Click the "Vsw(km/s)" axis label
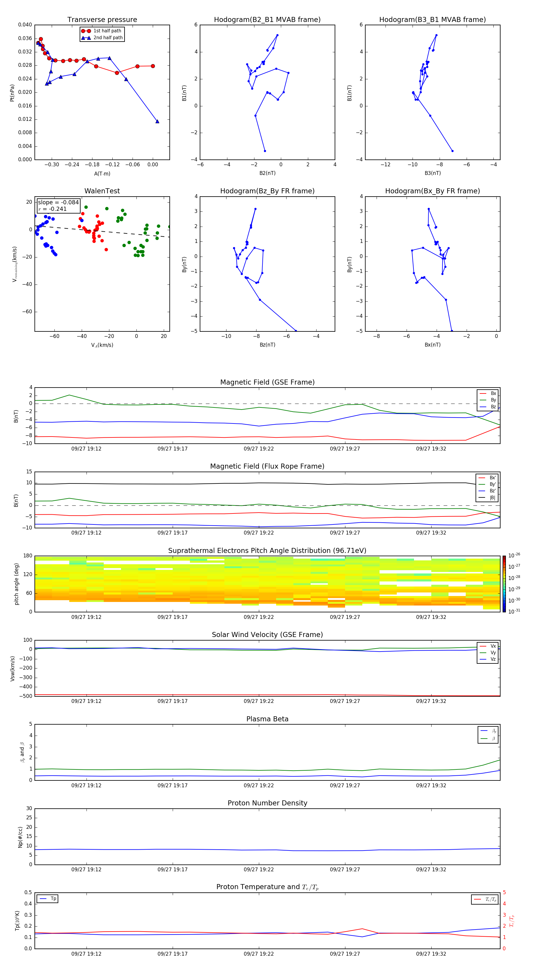535x980 pixels. (12, 668)
